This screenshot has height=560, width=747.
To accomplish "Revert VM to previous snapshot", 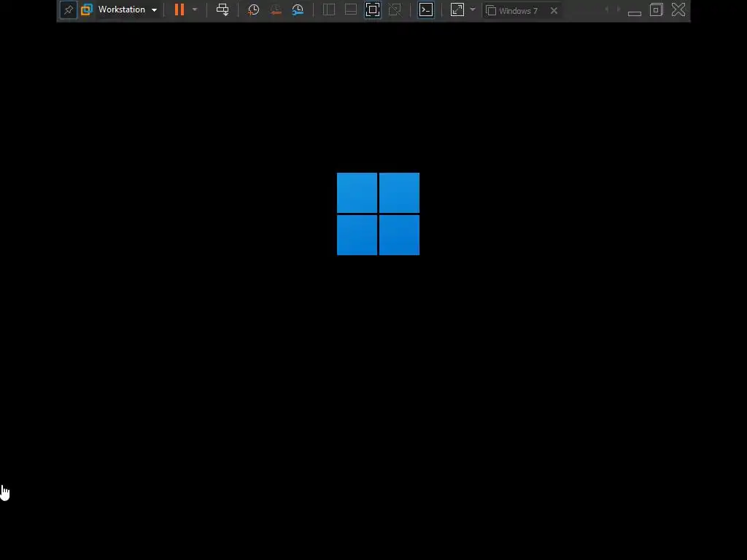I will [x=275, y=9].
